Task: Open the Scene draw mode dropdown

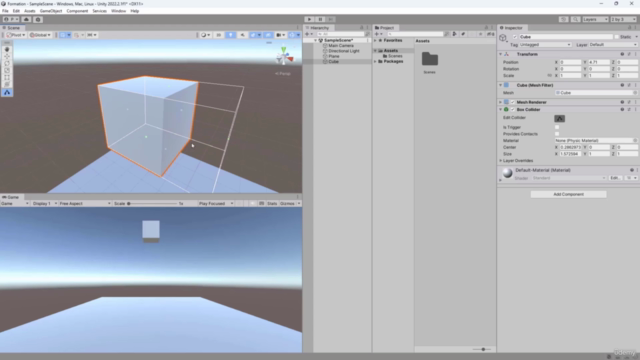Action: point(206,35)
